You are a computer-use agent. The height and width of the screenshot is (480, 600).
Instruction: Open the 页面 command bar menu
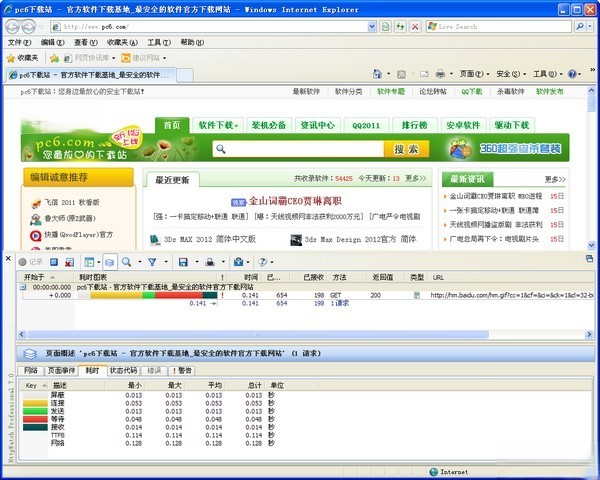tap(474, 74)
